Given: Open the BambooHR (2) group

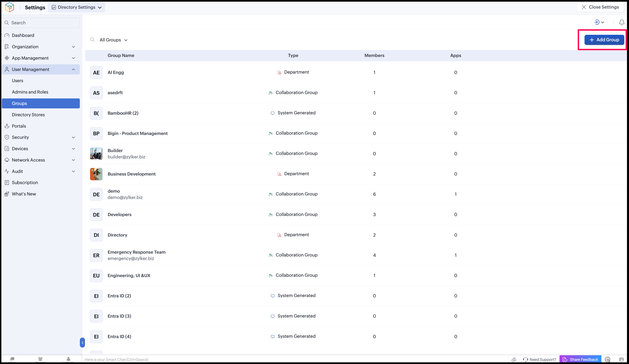Looking at the screenshot, I should click(123, 113).
